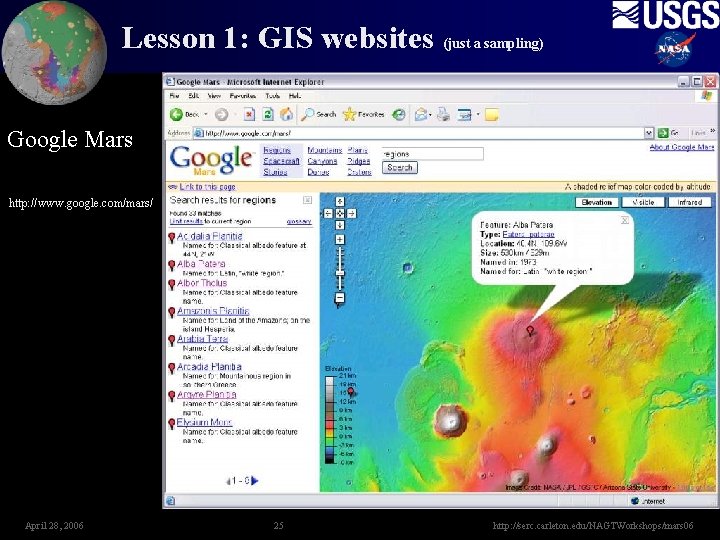Open the glossary link
The image size is (720, 540).
(299, 221)
